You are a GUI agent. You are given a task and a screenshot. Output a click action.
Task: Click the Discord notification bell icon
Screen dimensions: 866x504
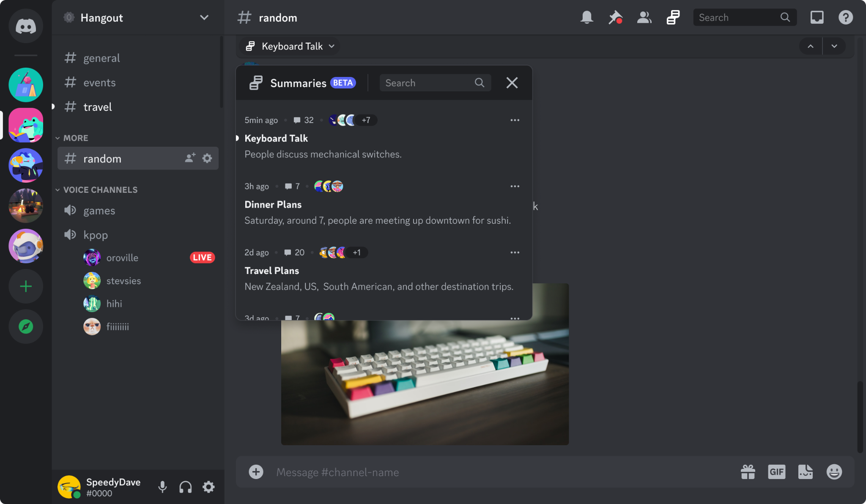coord(586,17)
